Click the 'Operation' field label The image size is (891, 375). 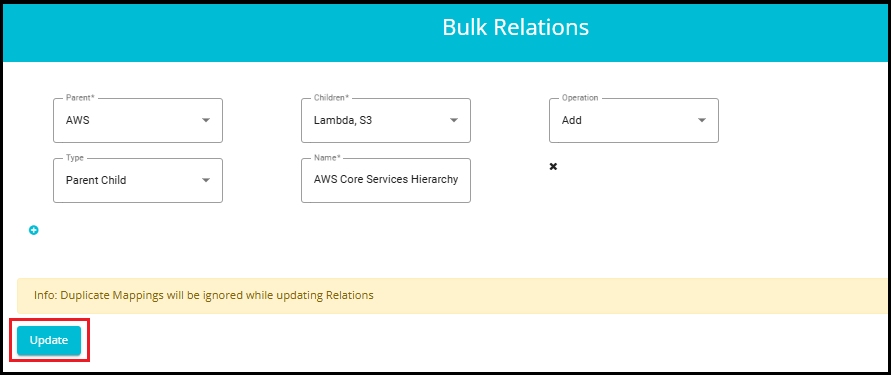tap(580, 98)
